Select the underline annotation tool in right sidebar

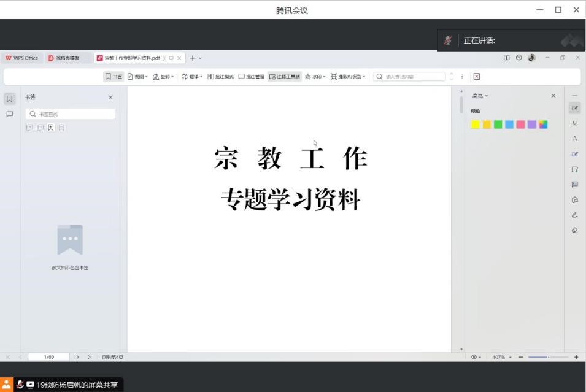click(x=574, y=123)
